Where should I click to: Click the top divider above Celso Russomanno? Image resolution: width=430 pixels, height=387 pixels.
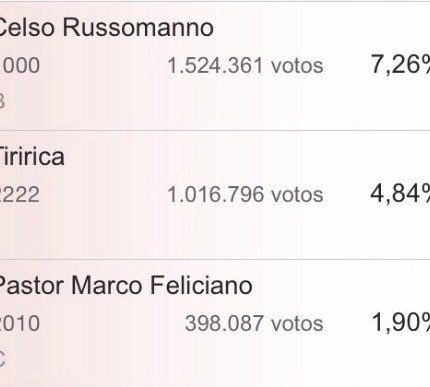pos(215,1)
